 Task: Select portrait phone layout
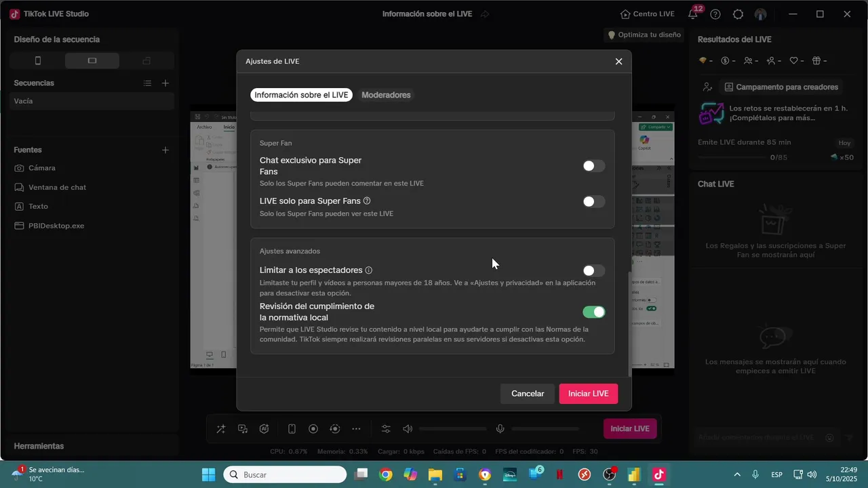click(38, 61)
